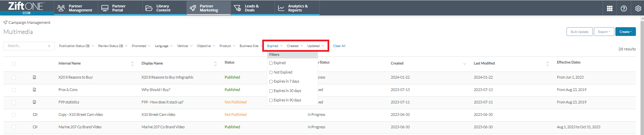
Task: Open the Objective filter dropdown
Action: point(206,46)
